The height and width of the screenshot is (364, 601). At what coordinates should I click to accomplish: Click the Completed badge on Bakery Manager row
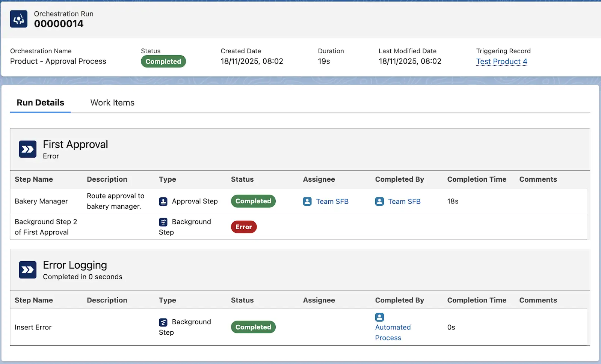(253, 201)
